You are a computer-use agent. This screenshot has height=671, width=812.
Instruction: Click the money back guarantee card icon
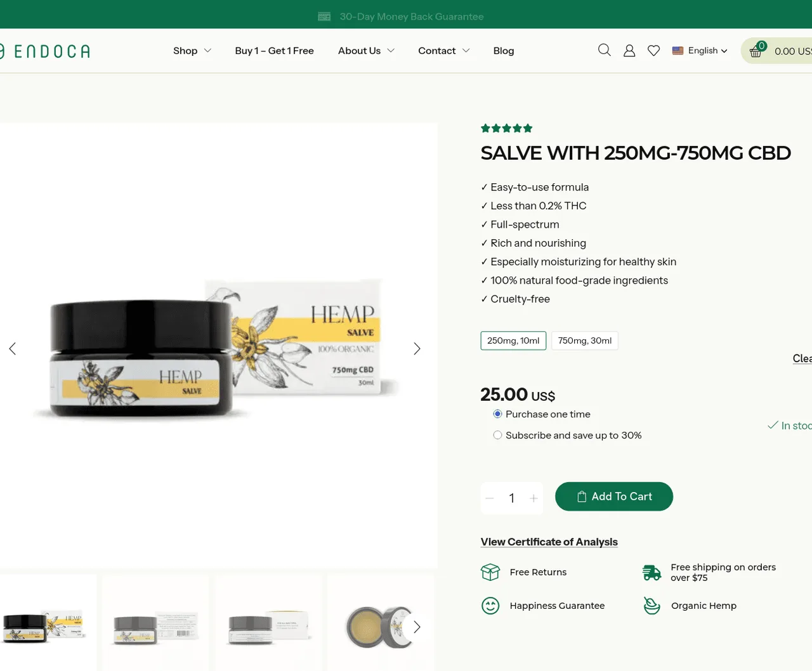(324, 16)
